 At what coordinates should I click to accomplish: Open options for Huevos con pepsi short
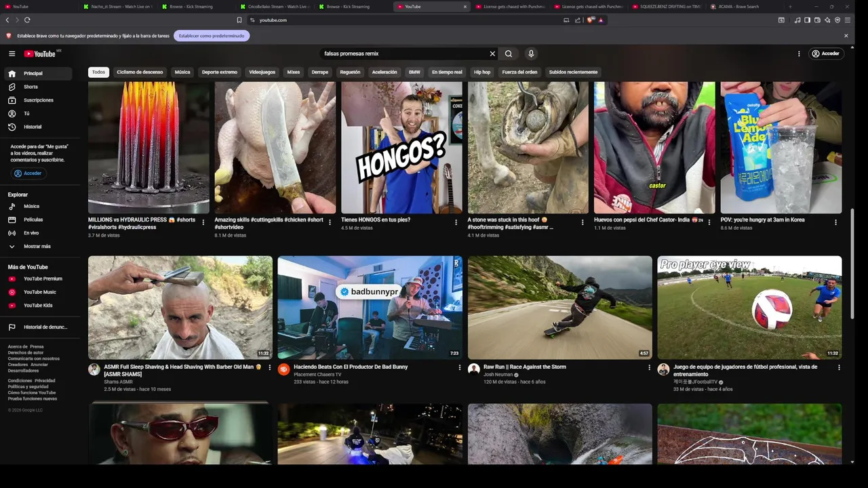(709, 222)
